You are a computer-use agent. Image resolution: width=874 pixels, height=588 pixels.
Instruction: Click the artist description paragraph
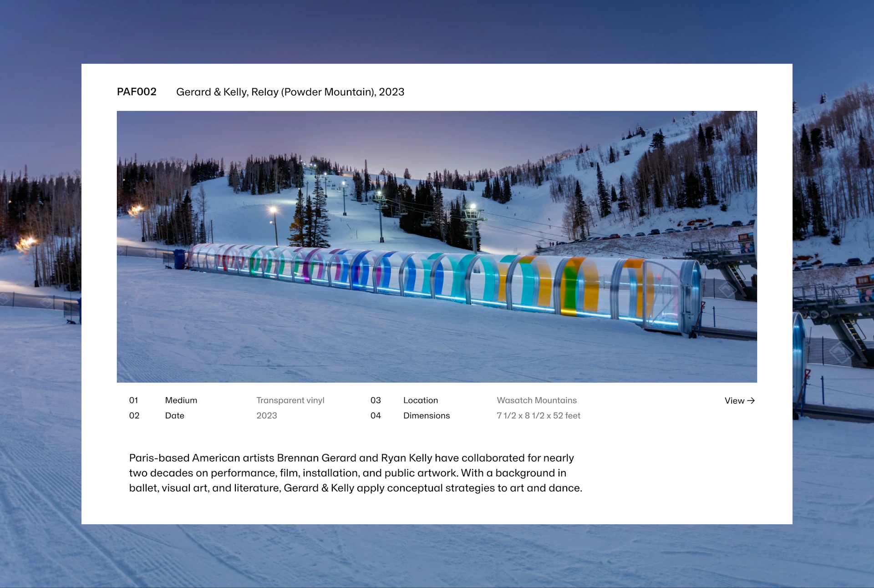[355, 473]
